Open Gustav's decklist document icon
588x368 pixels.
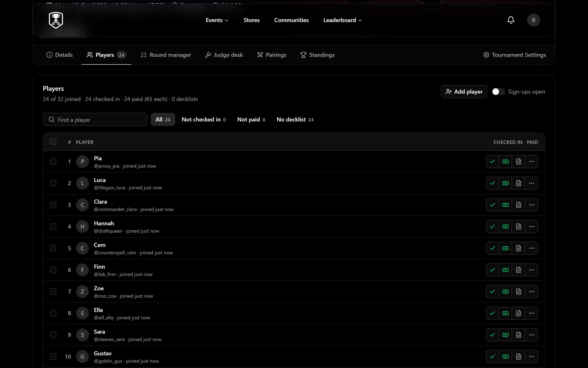[x=519, y=357]
